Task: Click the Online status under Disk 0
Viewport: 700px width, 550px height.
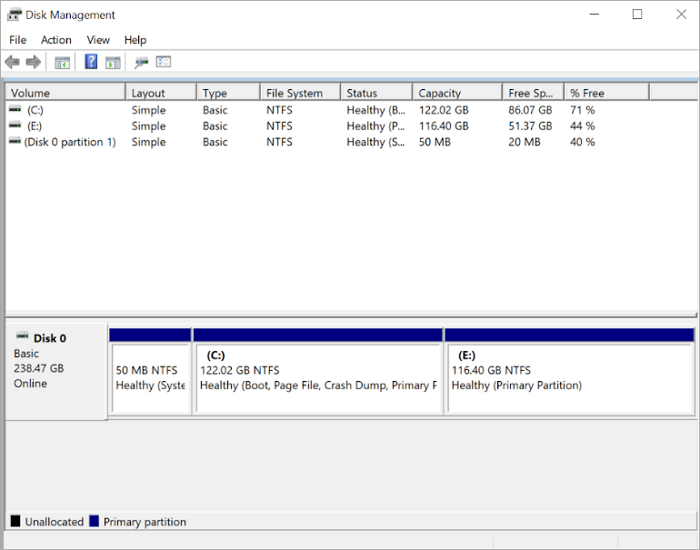Action: click(x=30, y=383)
